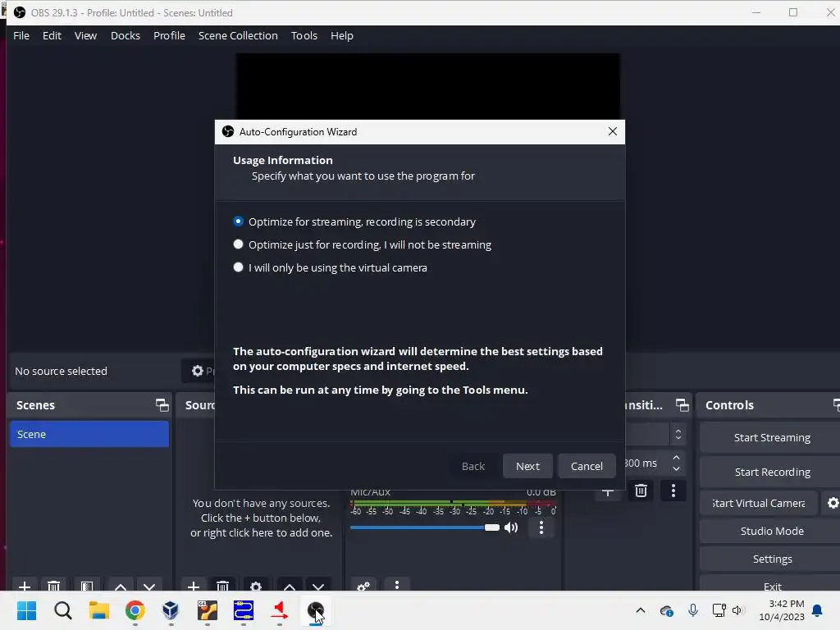This screenshot has height=630, width=840.
Task: Open the Profile menu
Action: pos(169,36)
